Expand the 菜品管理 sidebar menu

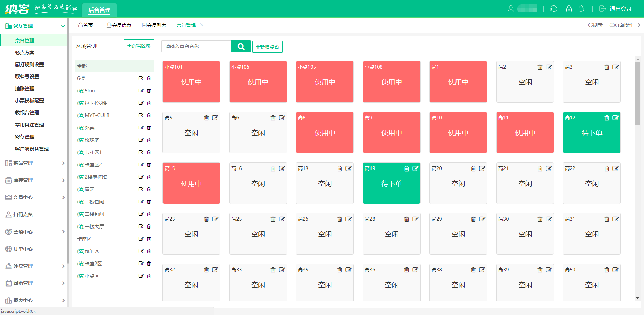(x=34, y=163)
